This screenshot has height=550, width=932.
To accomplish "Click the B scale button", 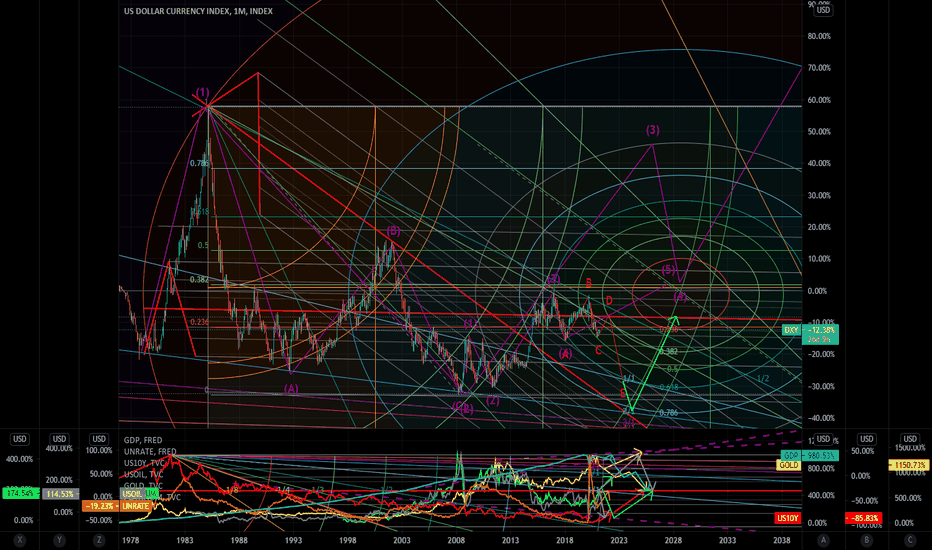I will click(x=867, y=540).
